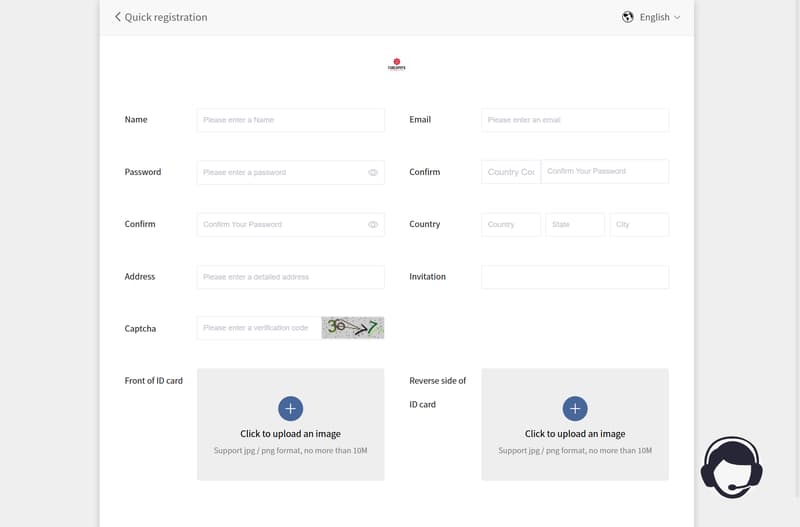
Task: Click the red site logo
Action: 396,64
